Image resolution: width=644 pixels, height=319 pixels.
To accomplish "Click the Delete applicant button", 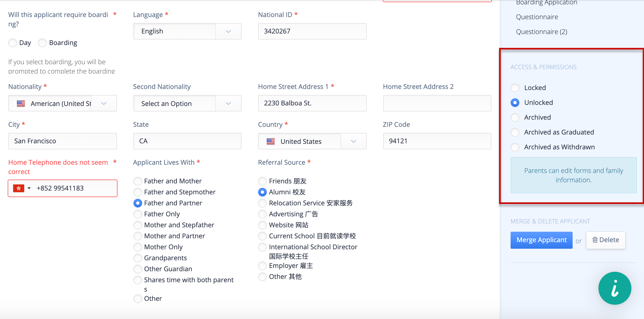I will (606, 240).
